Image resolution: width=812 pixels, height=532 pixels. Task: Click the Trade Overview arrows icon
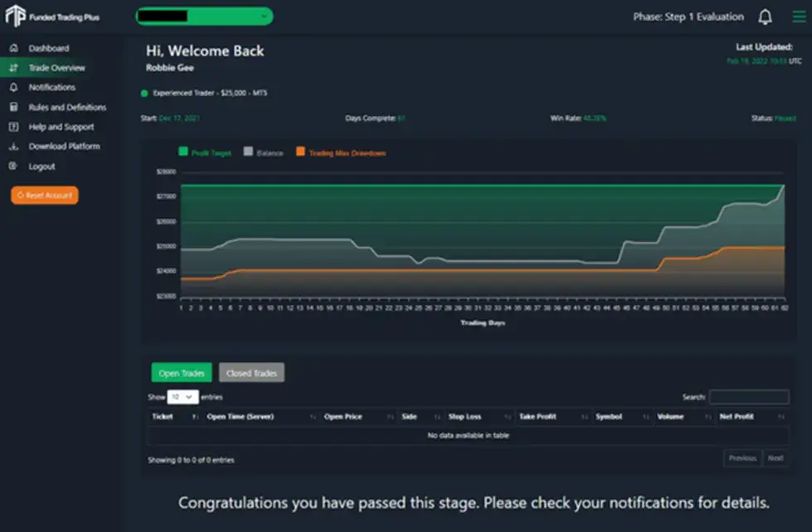14,68
